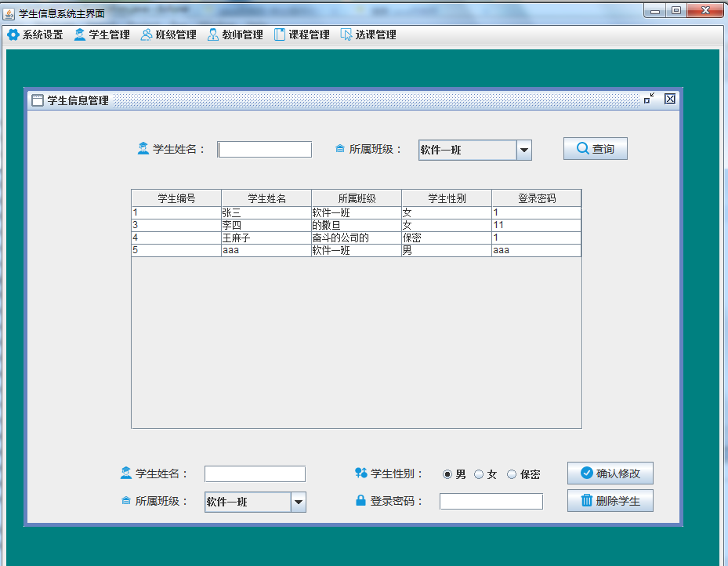
Task: Click the 学生性别 column header
Action: click(447, 198)
